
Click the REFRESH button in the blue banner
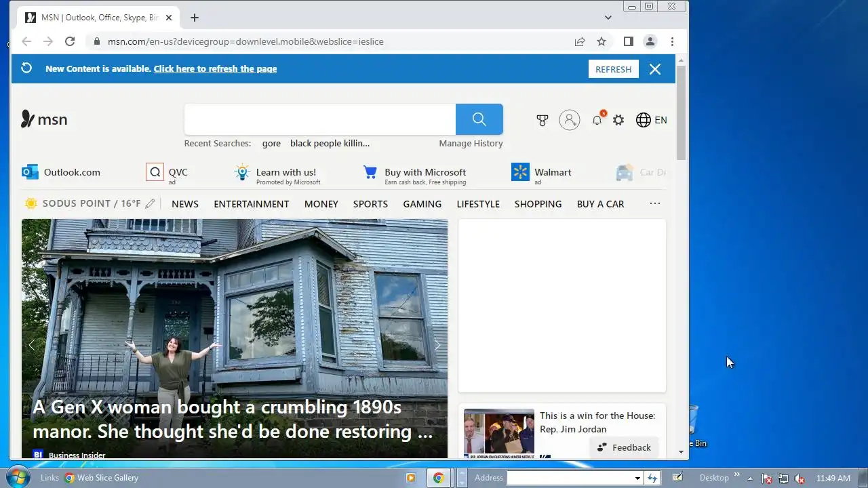614,69
